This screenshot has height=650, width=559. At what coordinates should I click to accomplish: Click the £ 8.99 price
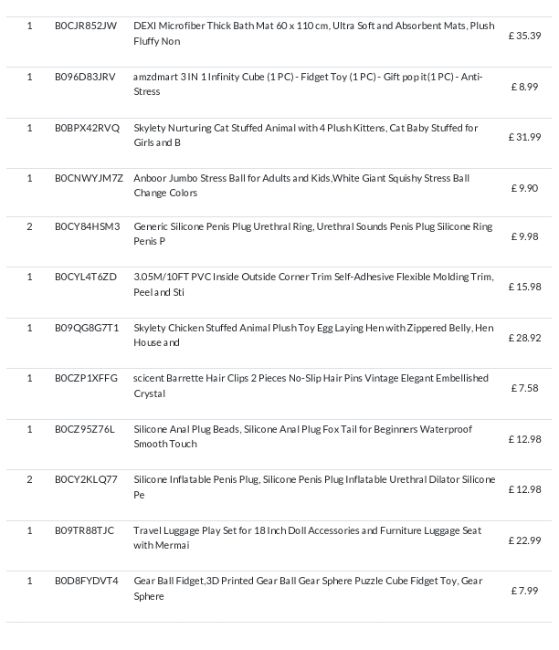(525, 87)
